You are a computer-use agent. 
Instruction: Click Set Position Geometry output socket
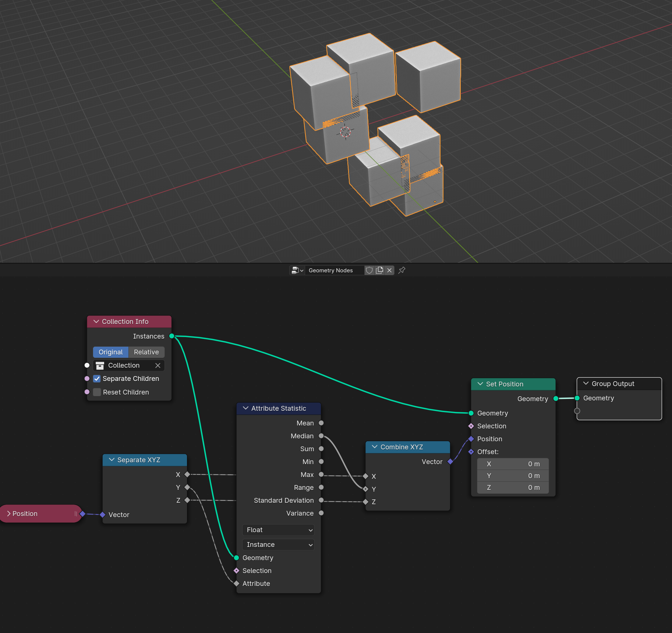(556, 399)
